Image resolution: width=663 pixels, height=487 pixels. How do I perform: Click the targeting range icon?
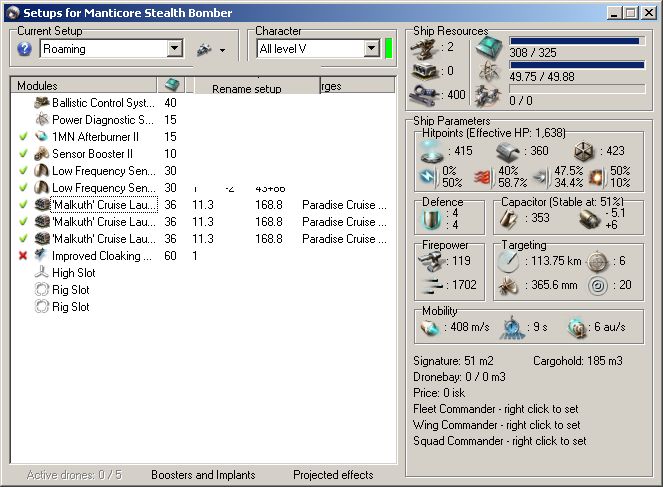point(508,261)
